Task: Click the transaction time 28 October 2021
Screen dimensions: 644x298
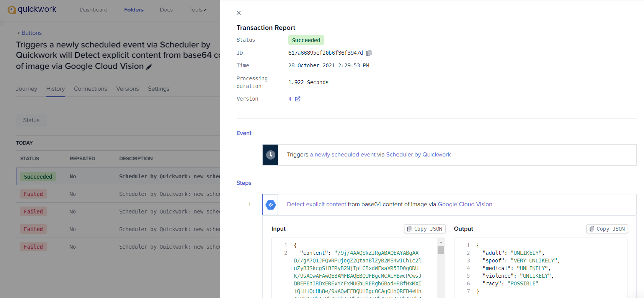Action: (x=329, y=66)
